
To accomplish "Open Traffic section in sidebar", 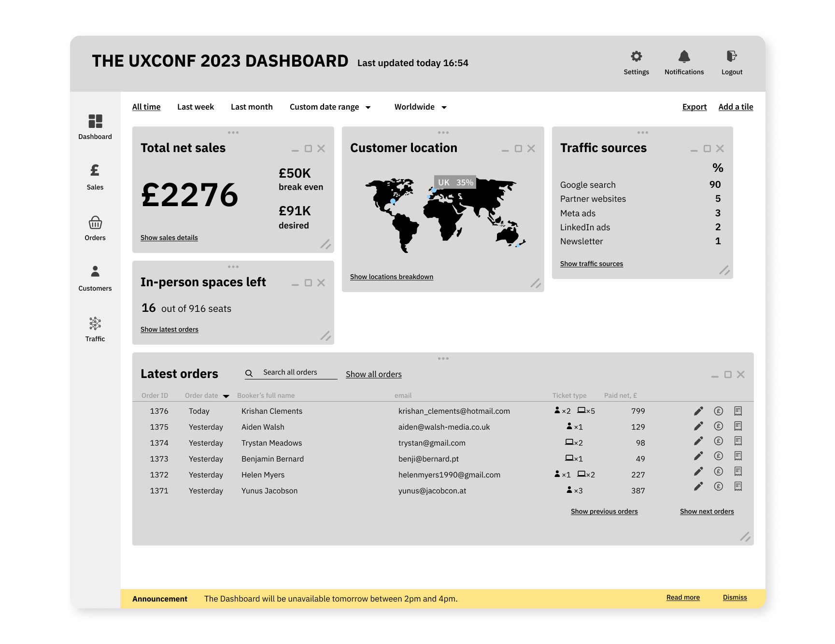I will [x=95, y=329].
